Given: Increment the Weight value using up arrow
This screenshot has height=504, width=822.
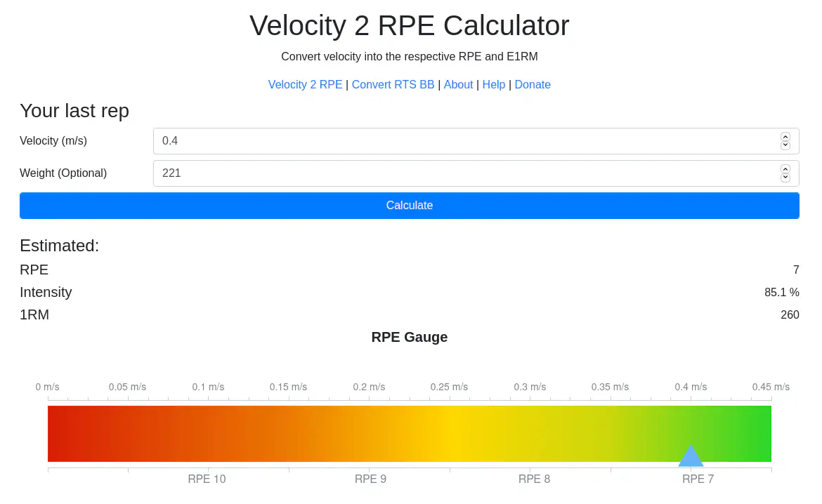Looking at the screenshot, I should (785, 169).
